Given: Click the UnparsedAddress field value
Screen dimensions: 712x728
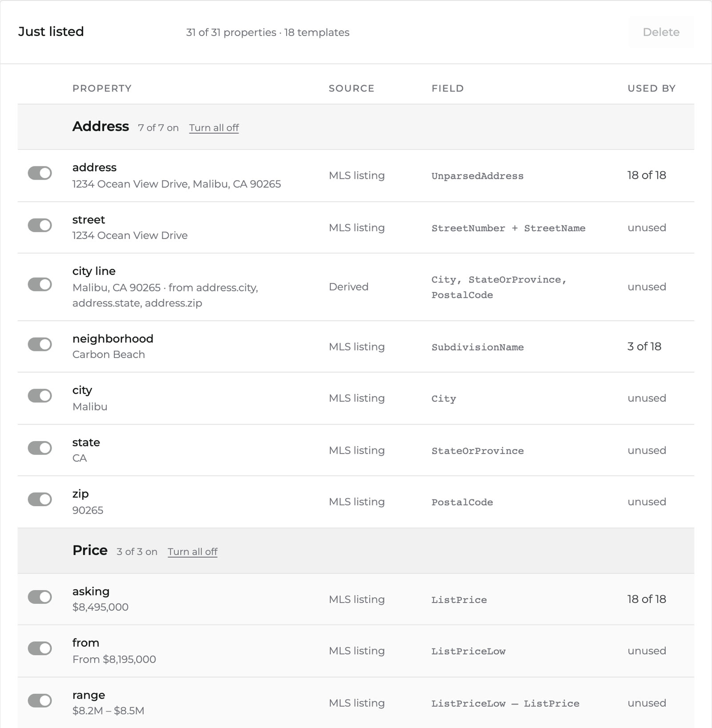Looking at the screenshot, I should (477, 176).
